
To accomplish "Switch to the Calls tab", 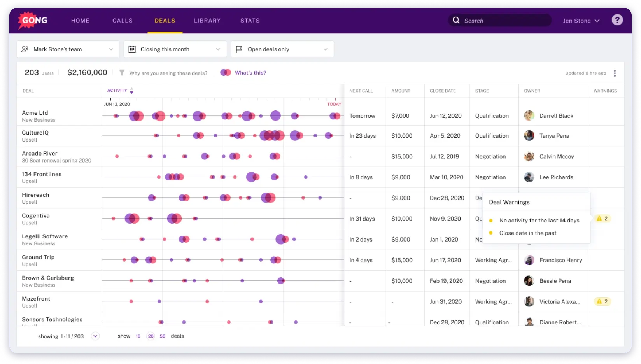I will [123, 21].
